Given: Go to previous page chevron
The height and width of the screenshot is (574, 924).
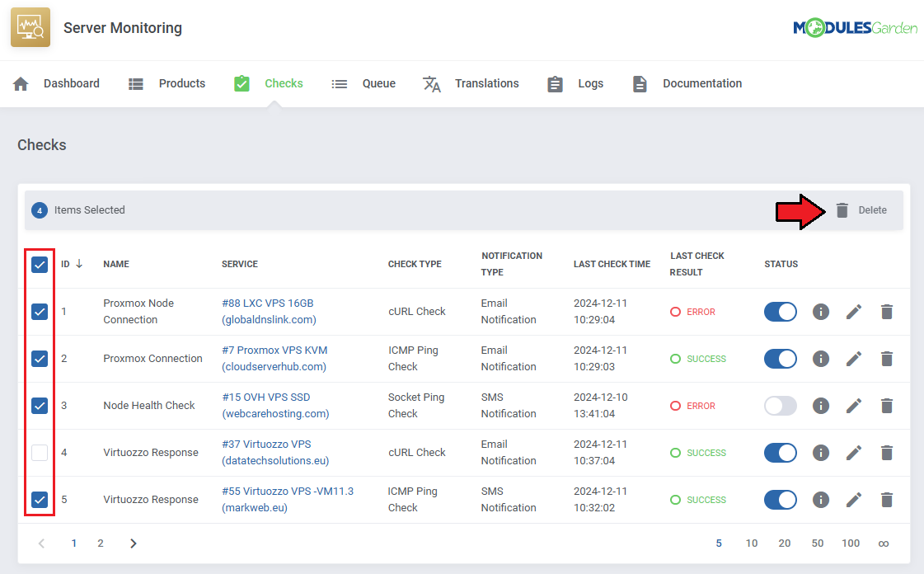Looking at the screenshot, I should (41, 543).
